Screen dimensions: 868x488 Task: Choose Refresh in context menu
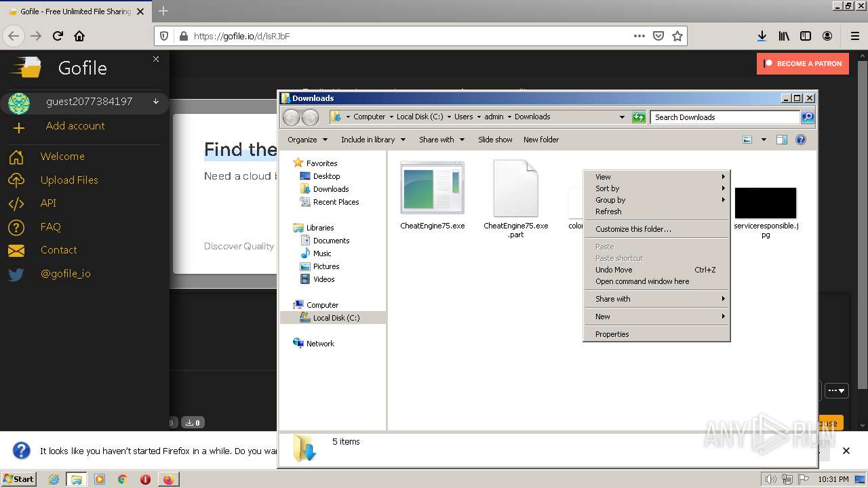(656, 211)
